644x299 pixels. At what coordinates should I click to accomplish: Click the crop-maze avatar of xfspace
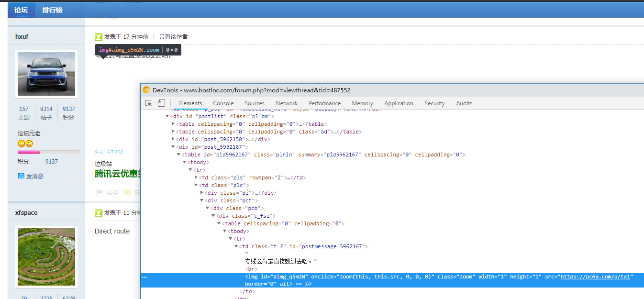click(46, 257)
